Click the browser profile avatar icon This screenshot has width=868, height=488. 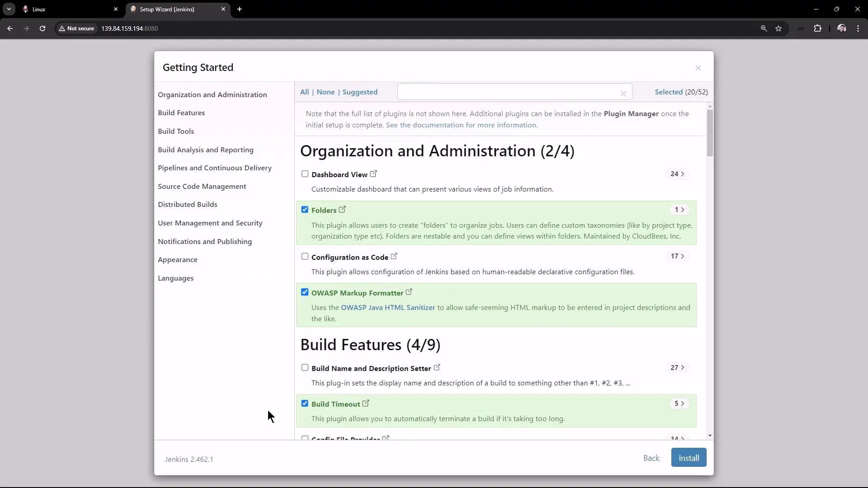point(841,28)
